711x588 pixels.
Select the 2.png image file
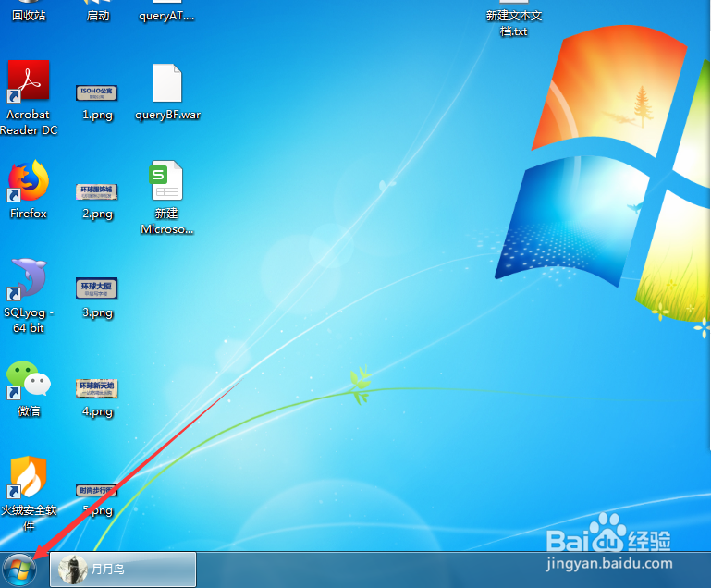pos(97,202)
